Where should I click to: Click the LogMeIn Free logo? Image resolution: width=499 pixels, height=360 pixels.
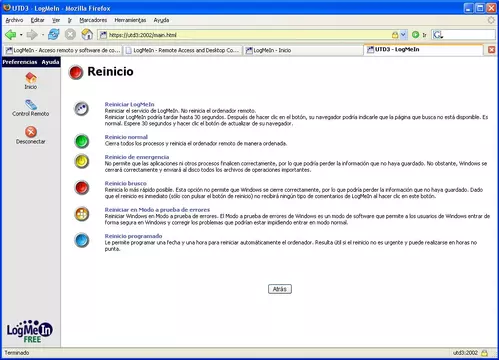(x=30, y=331)
